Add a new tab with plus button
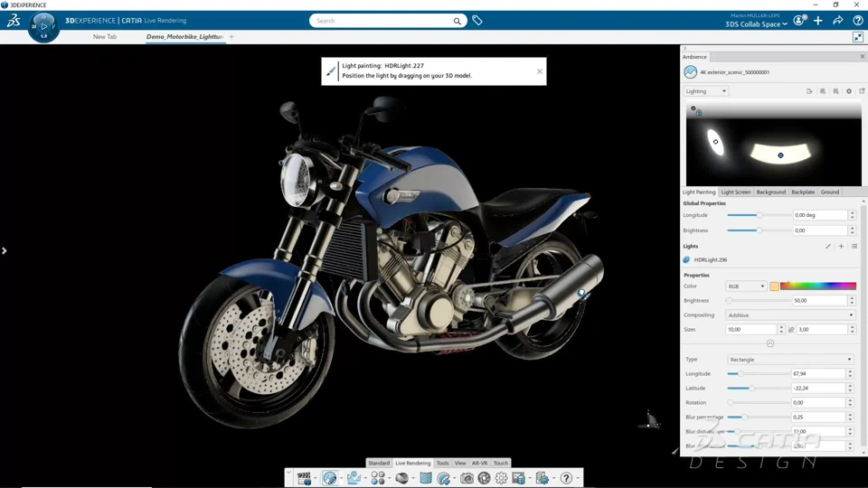The image size is (868, 488). pyautogui.click(x=231, y=37)
